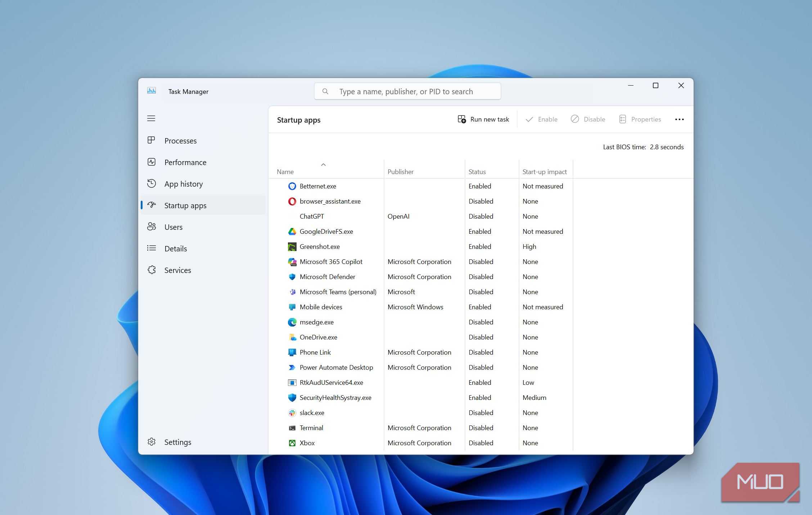Image resolution: width=812 pixels, height=515 pixels.
Task: Click the Run new task icon
Action: [461, 119]
